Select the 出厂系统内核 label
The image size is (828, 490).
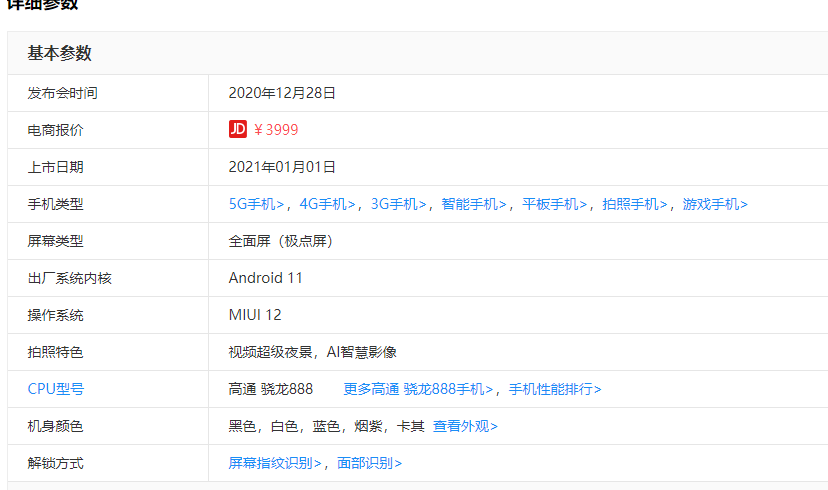[70, 278]
